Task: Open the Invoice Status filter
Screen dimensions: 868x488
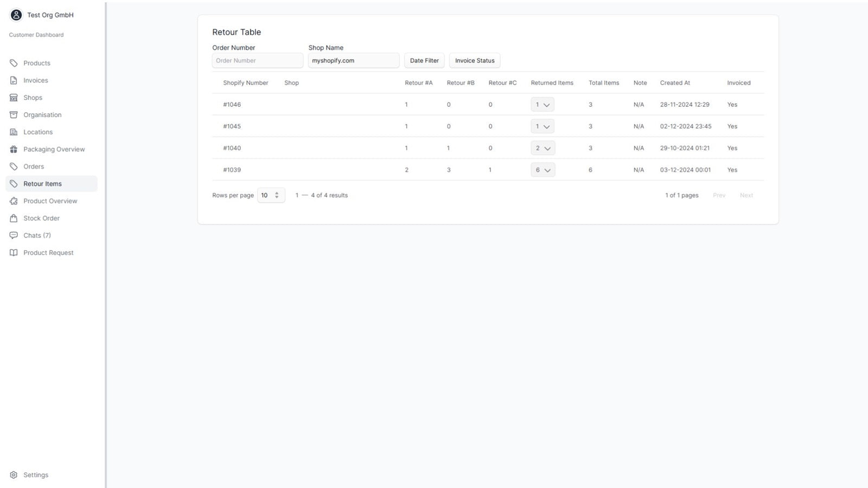Action: point(475,61)
